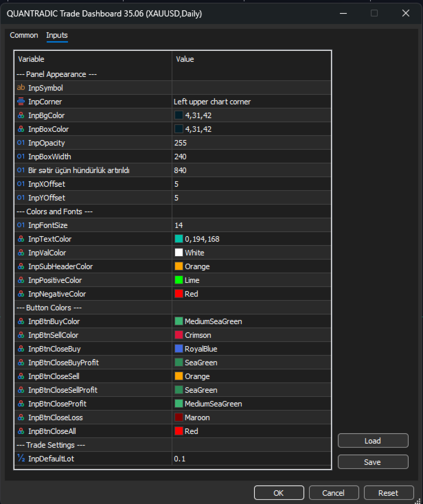423x504 pixels.
Task: Click the color icon beside InpBtnSellColor
Action: (21, 335)
